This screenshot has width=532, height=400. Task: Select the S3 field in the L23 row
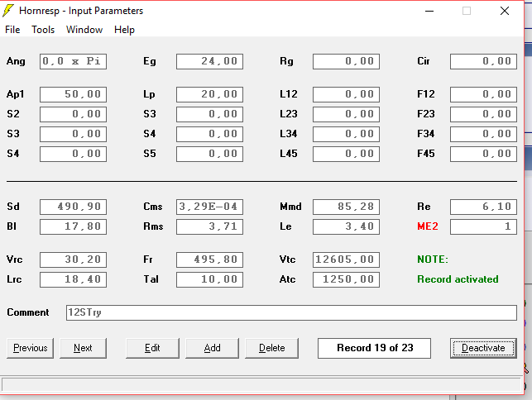pos(209,114)
